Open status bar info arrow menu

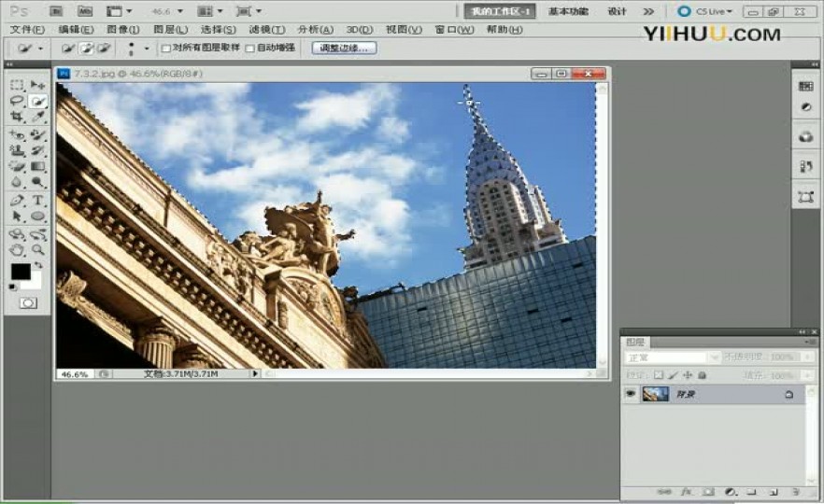[x=255, y=373]
